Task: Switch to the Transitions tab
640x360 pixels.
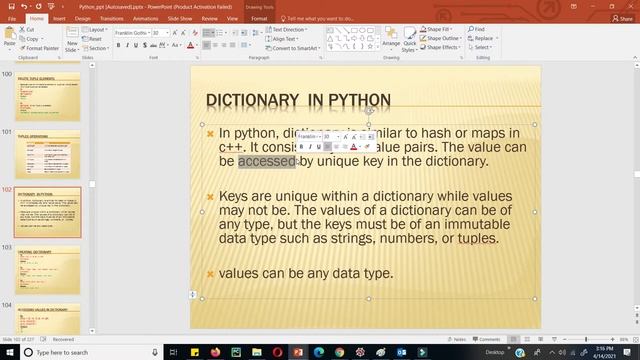Action: (x=111, y=19)
